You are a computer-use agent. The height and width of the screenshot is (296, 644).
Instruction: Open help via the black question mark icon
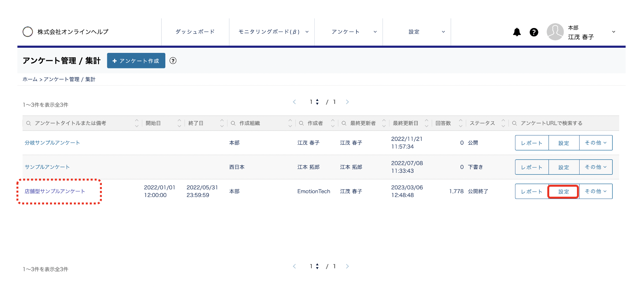coord(534,32)
